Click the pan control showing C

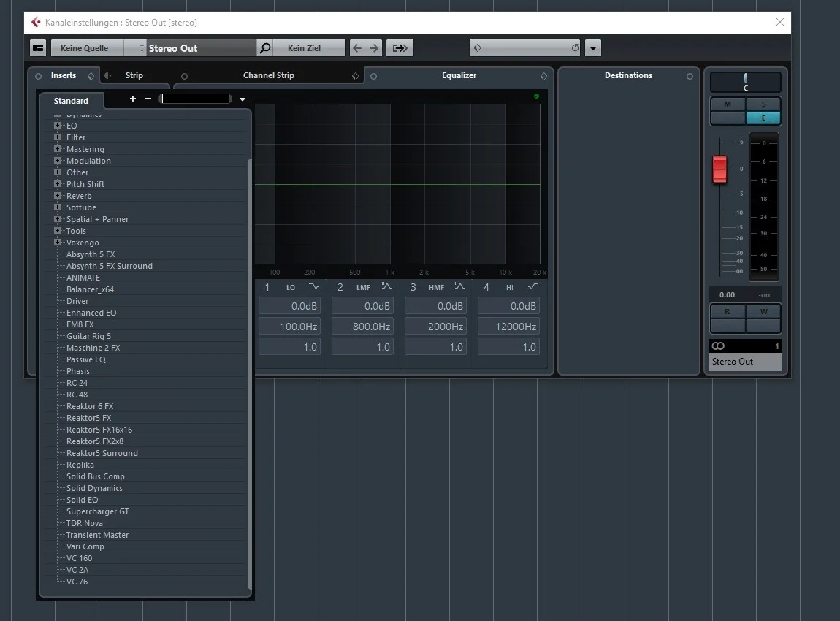745,83
